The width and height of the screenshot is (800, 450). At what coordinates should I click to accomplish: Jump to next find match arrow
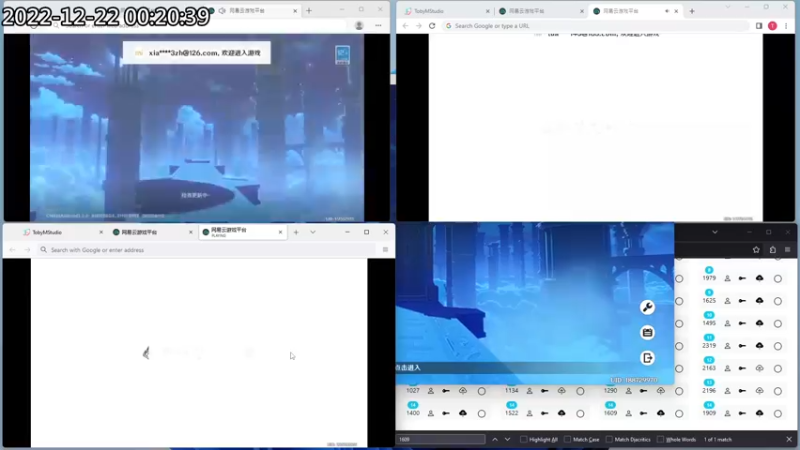pos(507,439)
